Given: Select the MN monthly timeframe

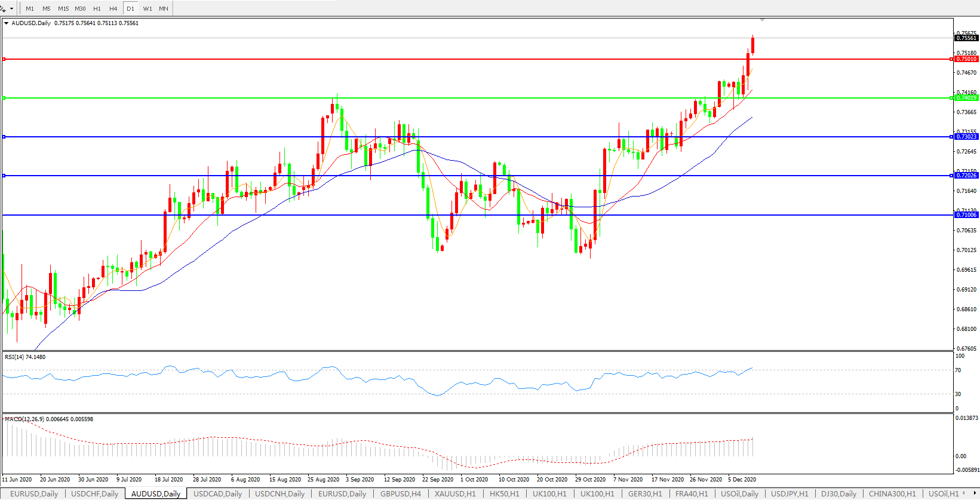Looking at the screenshot, I should click(x=164, y=9).
